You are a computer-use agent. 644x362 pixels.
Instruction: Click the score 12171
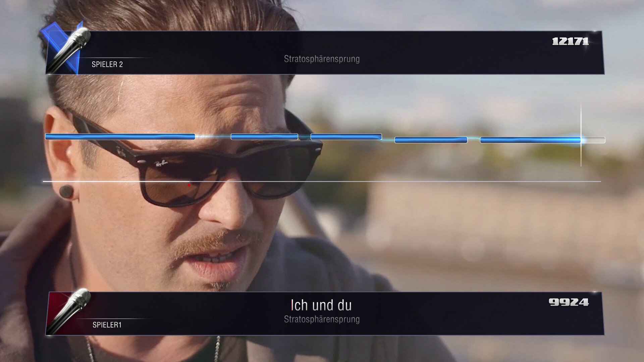point(570,41)
